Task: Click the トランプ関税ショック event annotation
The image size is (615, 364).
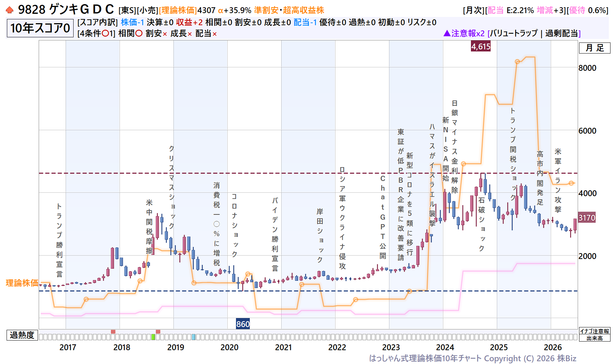Action: (513, 154)
